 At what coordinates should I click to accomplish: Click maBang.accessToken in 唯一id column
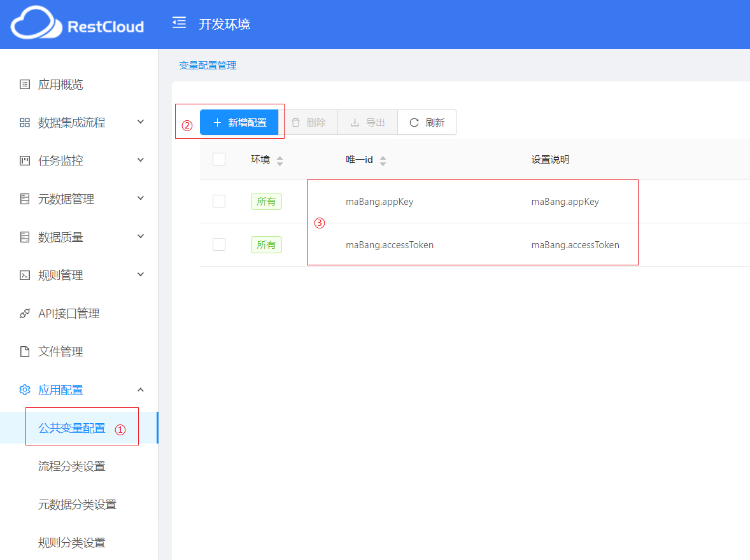point(390,245)
